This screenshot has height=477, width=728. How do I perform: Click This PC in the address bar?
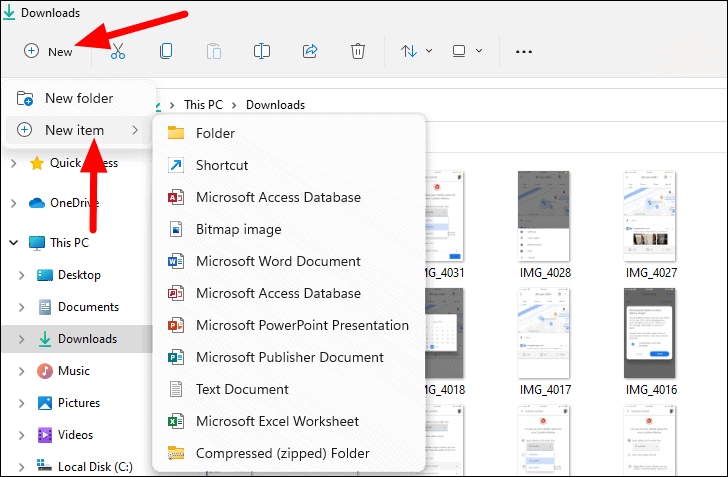click(203, 105)
